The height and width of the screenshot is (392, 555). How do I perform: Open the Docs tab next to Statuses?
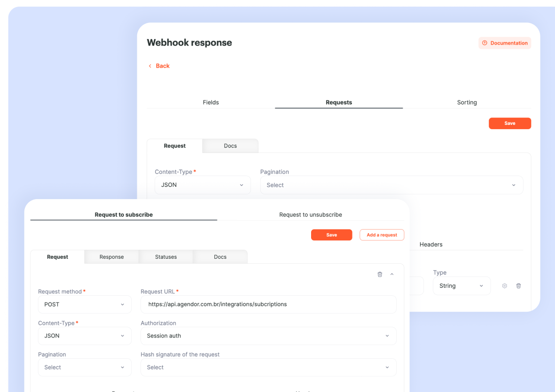(x=220, y=257)
